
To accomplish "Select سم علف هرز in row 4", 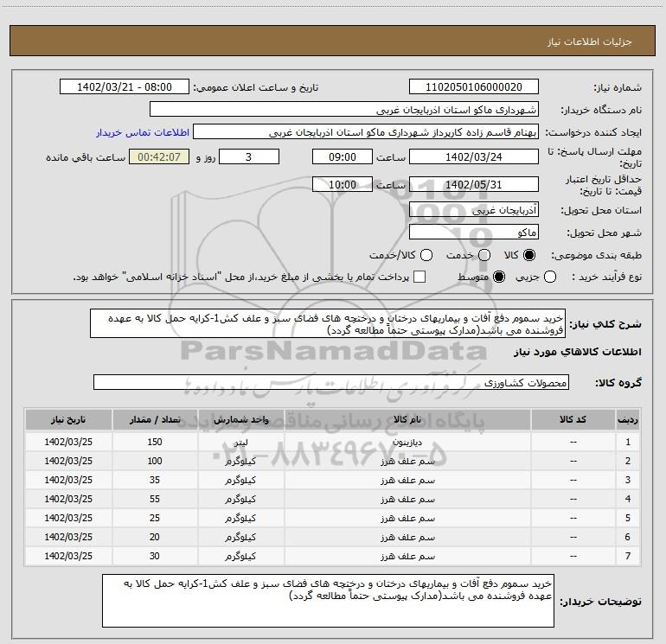I will [x=407, y=500].
